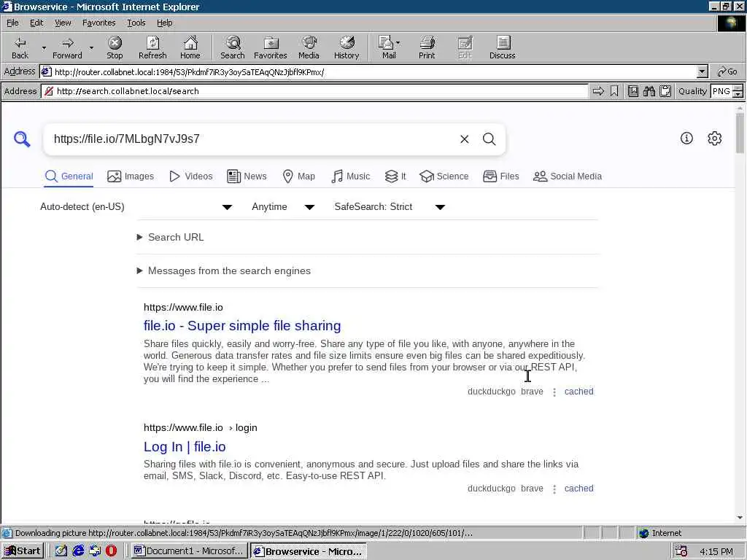The image size is (747, 560).
Task: Expand the Search URL section
Action: coord(171,237)
